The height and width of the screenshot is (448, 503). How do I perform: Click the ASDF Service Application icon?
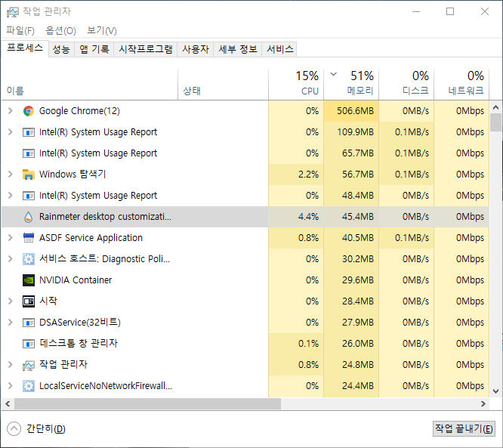tap(29, 238)
